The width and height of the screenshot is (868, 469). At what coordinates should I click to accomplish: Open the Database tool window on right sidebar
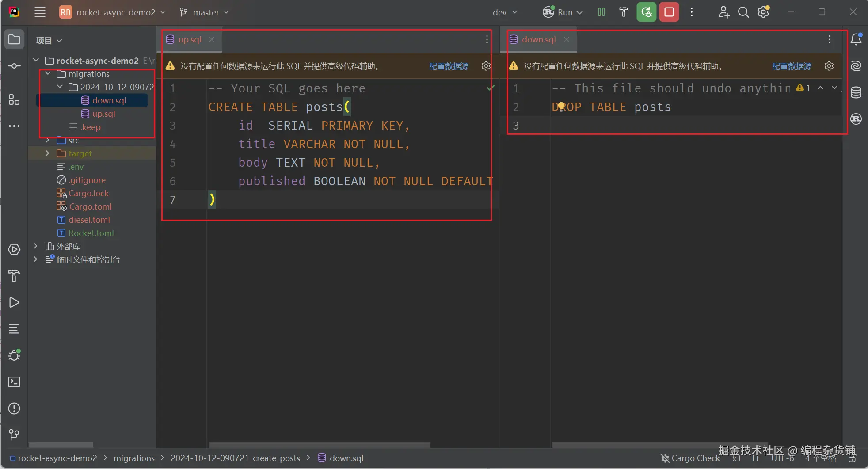[x=856, y=92]
